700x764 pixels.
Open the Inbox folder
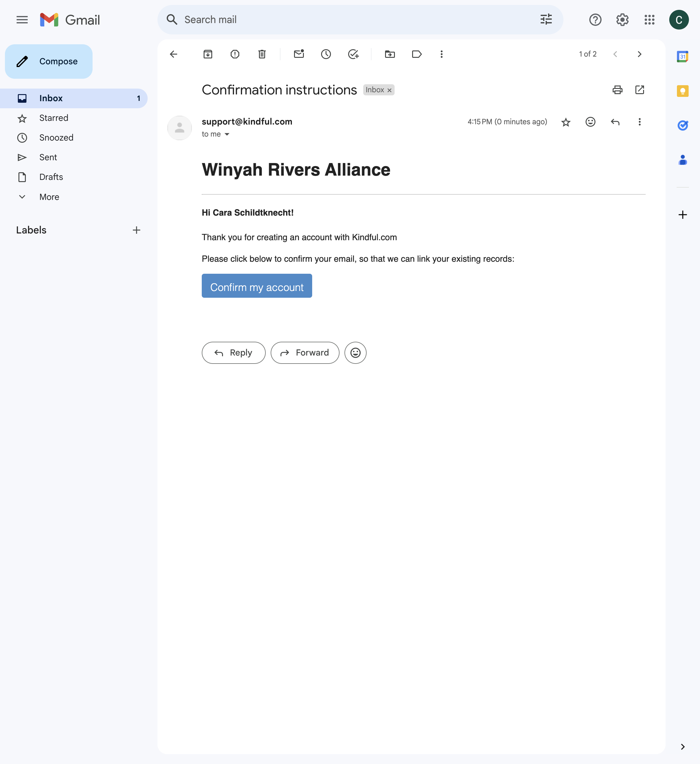(74, 98)
